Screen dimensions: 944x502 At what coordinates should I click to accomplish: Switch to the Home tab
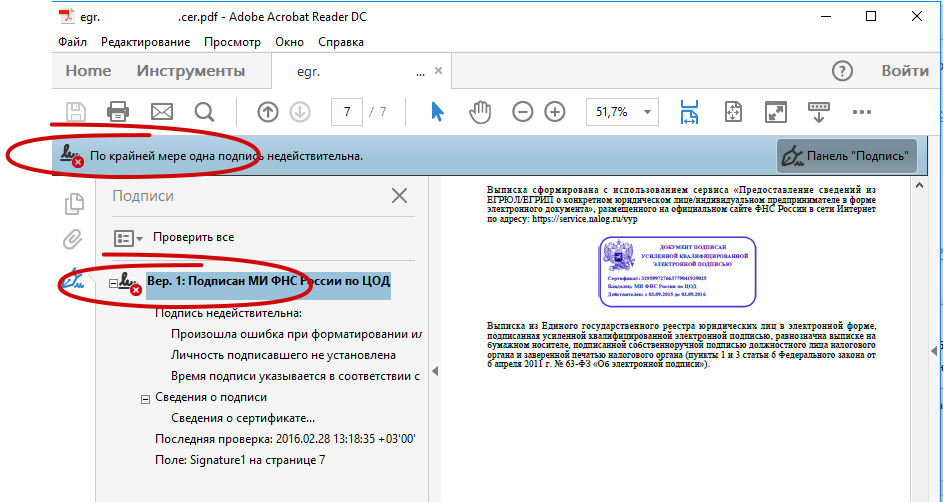(88, 71)
